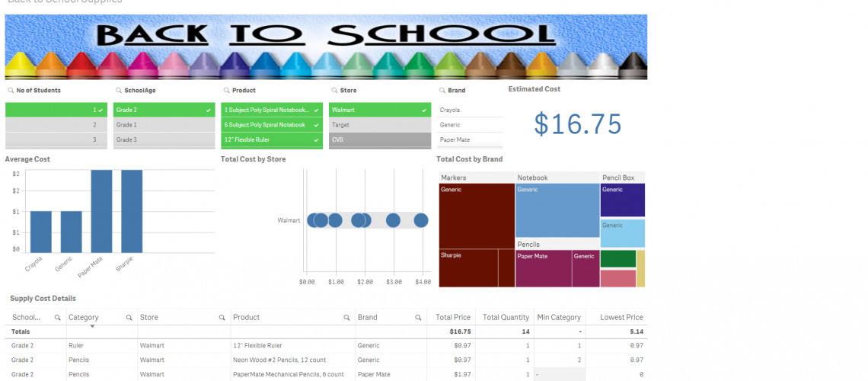Click the $4.00 dot on Walmart row
The height and width of the screenshot is (381, 868).
pyautogui.click(x=421, y=220)
